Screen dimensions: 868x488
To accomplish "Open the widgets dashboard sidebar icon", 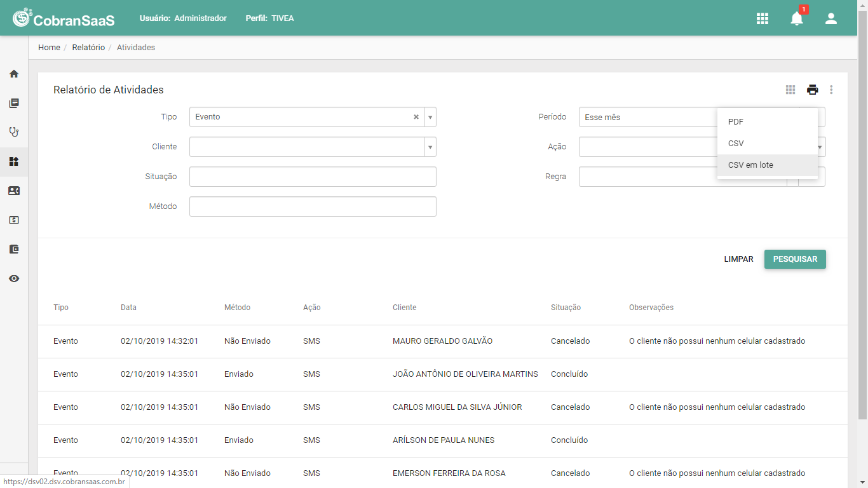I will pyautogui.click(x=14, y=161).
